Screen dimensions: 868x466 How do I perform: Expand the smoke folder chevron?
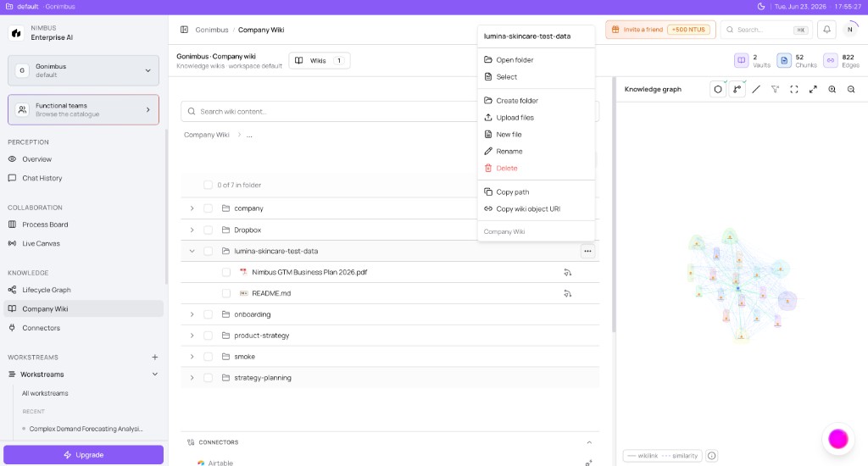tap(192, 357)
